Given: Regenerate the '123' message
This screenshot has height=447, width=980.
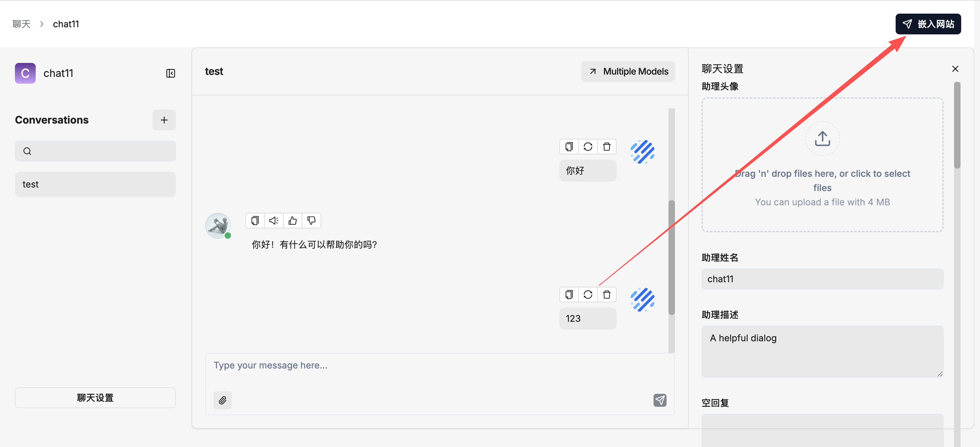Looking at the screenshot, I should 588,295.
